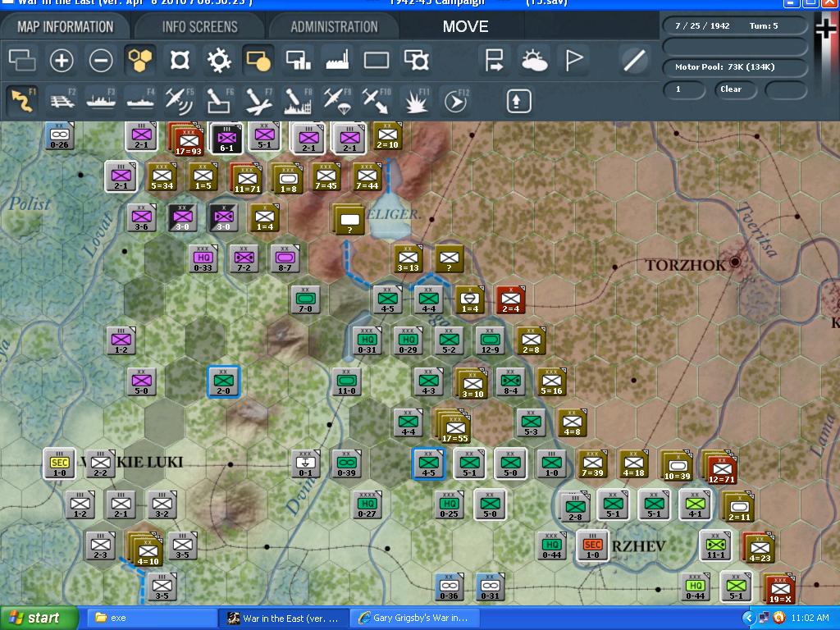Select F2 rail movement mode icon
The image size is (840, 630).
(x=62, y=101)
